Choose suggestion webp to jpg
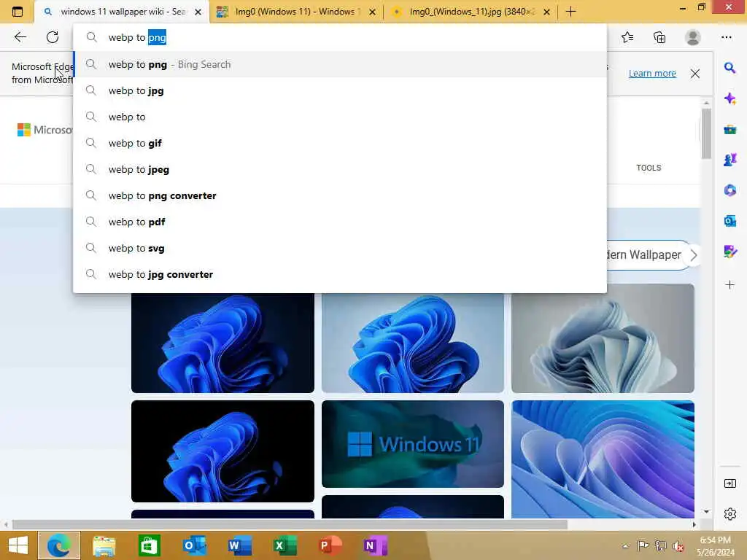The image size is (747, 560). (x=340, y=90)
